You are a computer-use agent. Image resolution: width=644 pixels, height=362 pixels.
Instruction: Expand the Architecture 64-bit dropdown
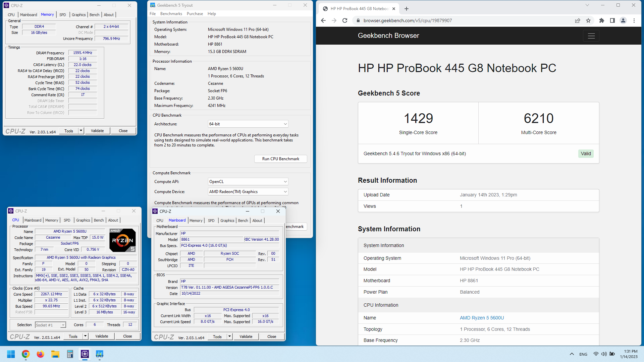(248, 124)
